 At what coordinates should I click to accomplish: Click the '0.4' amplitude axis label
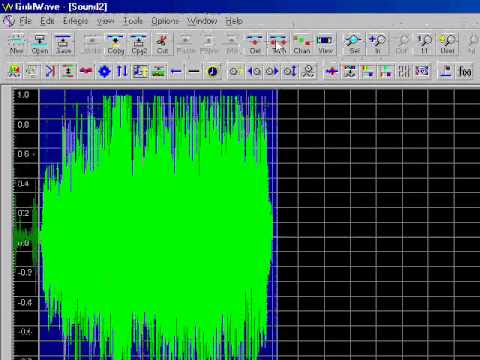[x=23, y=184]
